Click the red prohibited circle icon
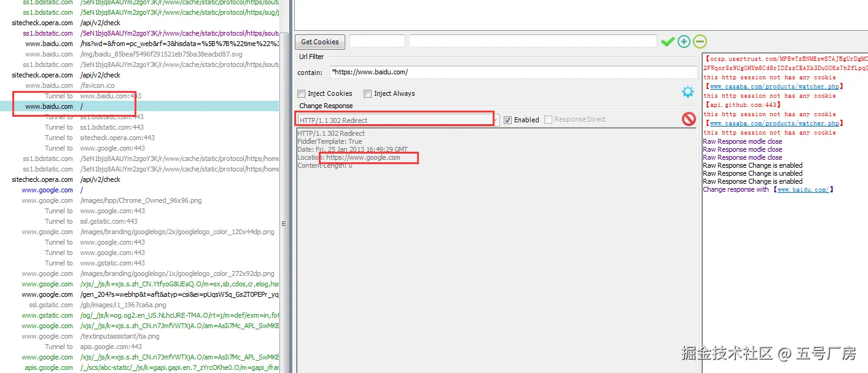 point(689,119)
